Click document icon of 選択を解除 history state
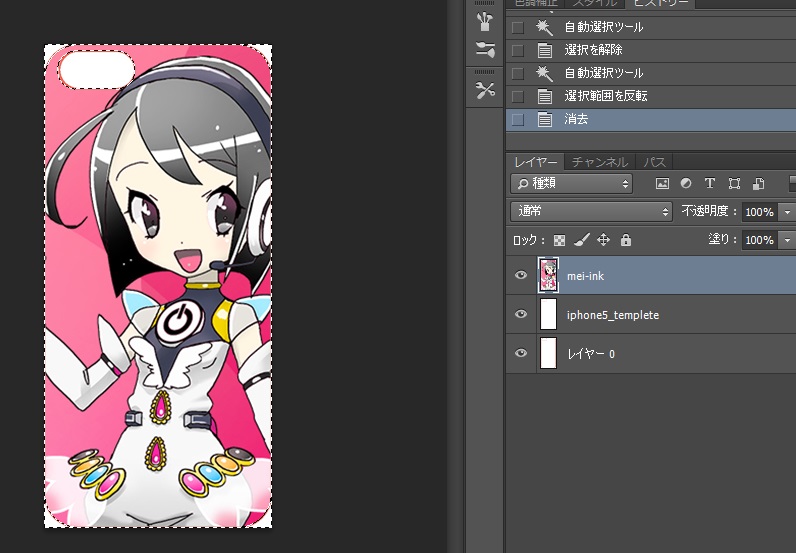This screenshot has width=796, height=553. [545, 50]
